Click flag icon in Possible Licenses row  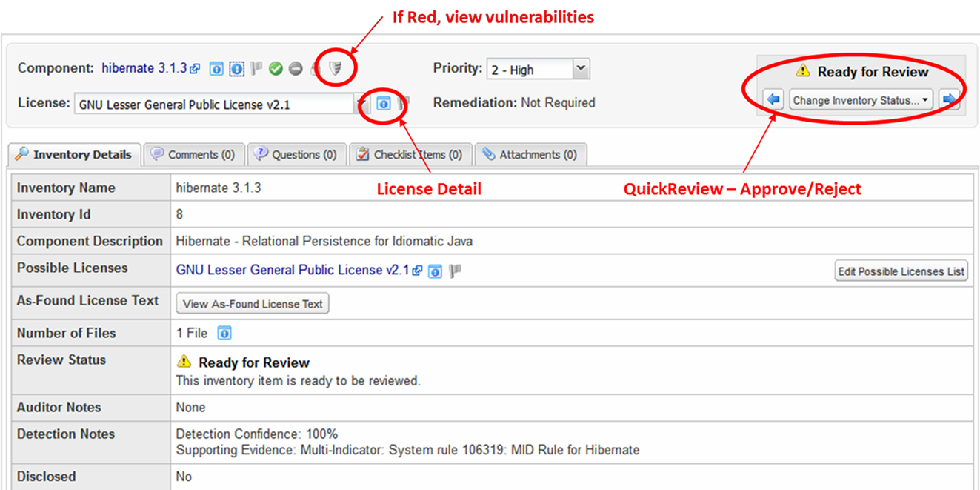pyautogui.click(x=455, y=271)
